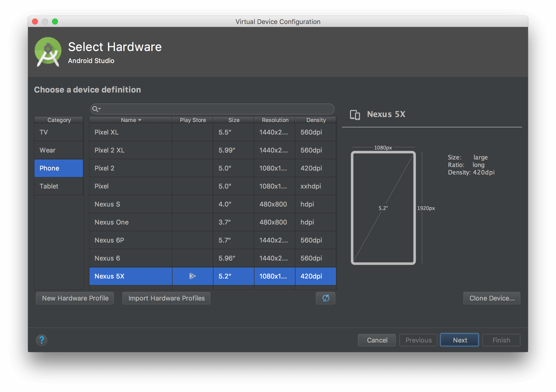
Task: Select the Pixel 2 XL device row
Action: (x=213, y=150)
